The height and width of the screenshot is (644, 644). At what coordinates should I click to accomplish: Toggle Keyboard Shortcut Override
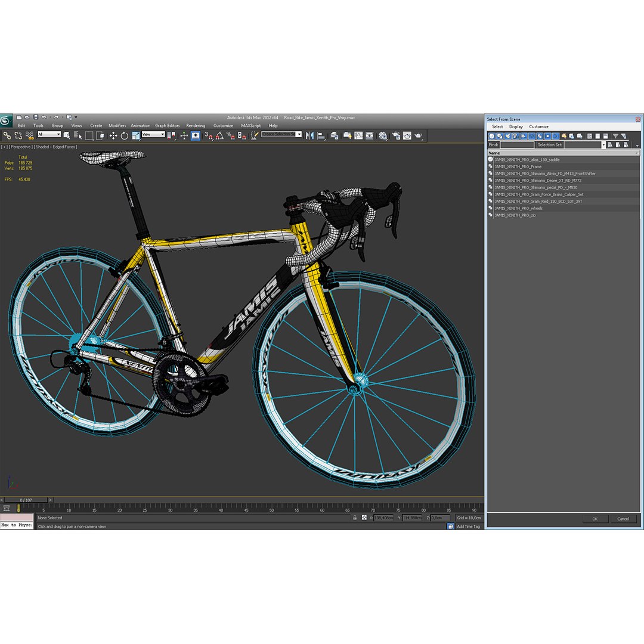click(x=196, y=135)
